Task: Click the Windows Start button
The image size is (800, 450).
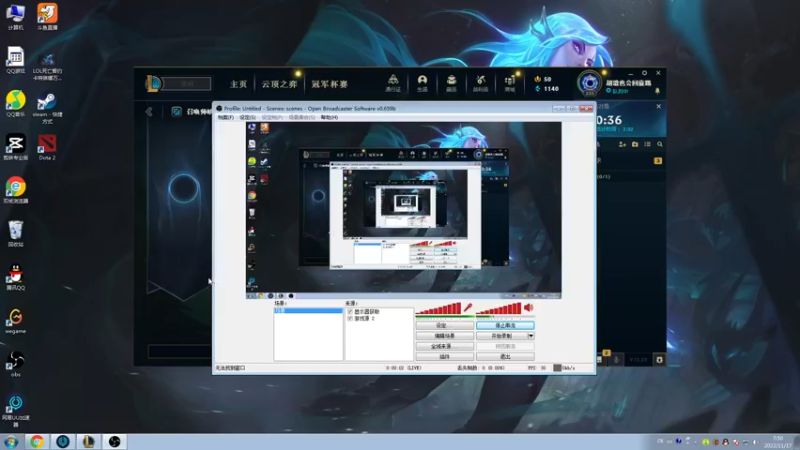Action: pyautogui.click(x=10, y=441)
